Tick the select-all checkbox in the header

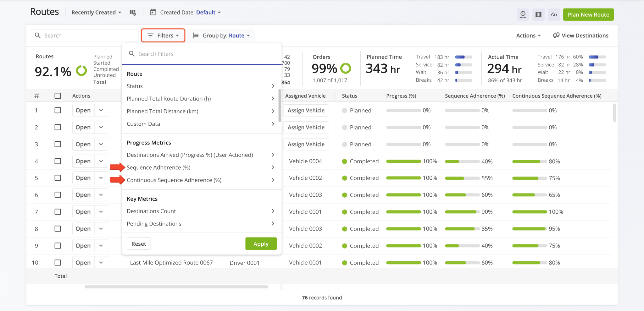(x=58, y=96)
